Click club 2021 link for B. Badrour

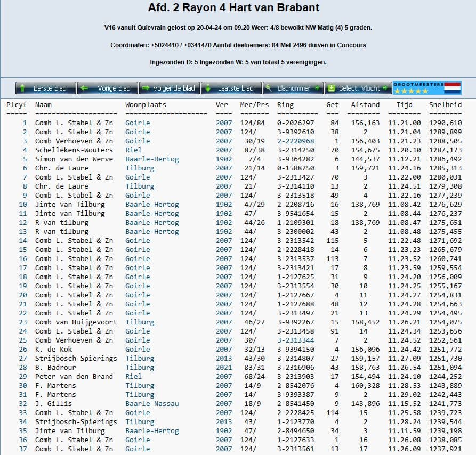(224, 368)
